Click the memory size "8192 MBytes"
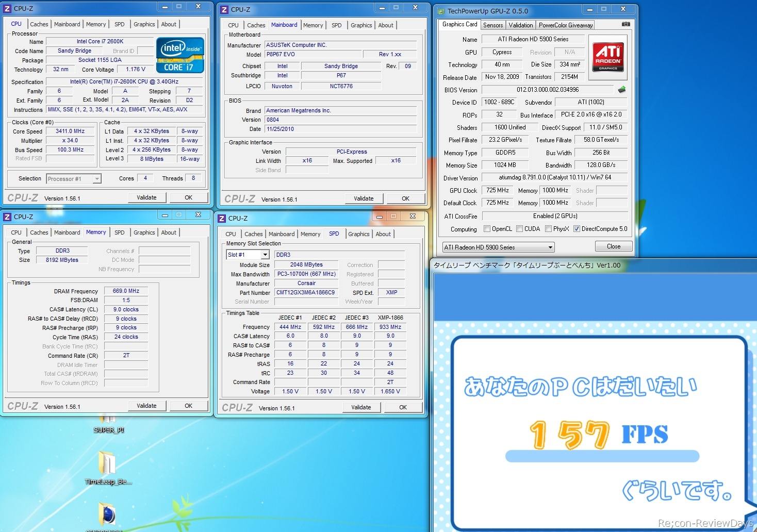The height and width of the screenshot is (532, 757). tap(62, 260)
